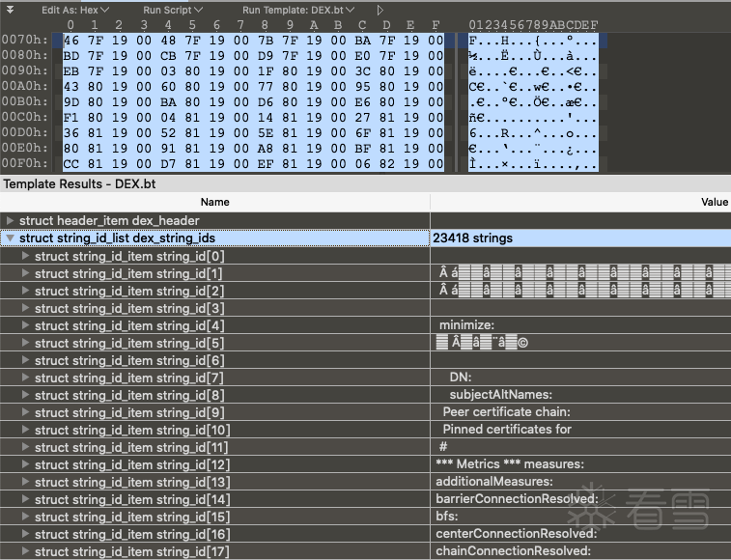Viewport: 731px width, 560px height.
Task: Click the hex row address 00F0h
Action: 24,163
